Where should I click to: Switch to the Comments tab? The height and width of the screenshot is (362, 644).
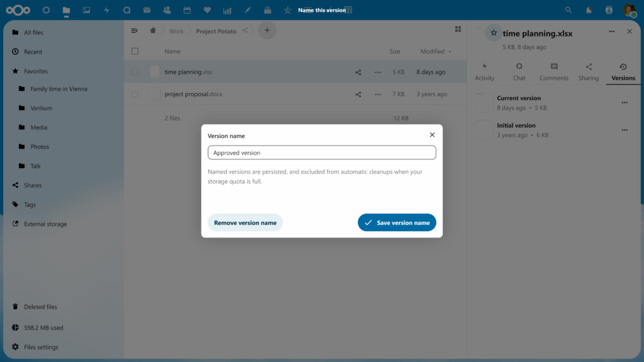(x=553, y=71)
